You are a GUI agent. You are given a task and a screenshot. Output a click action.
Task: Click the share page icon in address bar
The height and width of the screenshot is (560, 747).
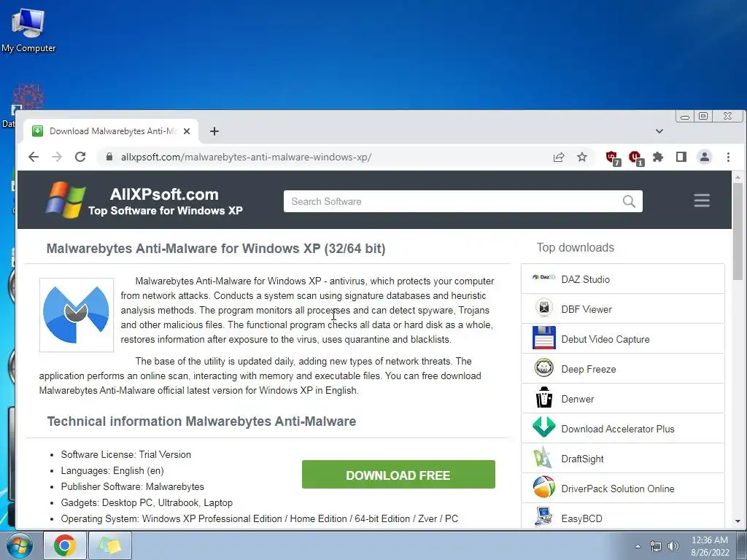click(559, 157)
